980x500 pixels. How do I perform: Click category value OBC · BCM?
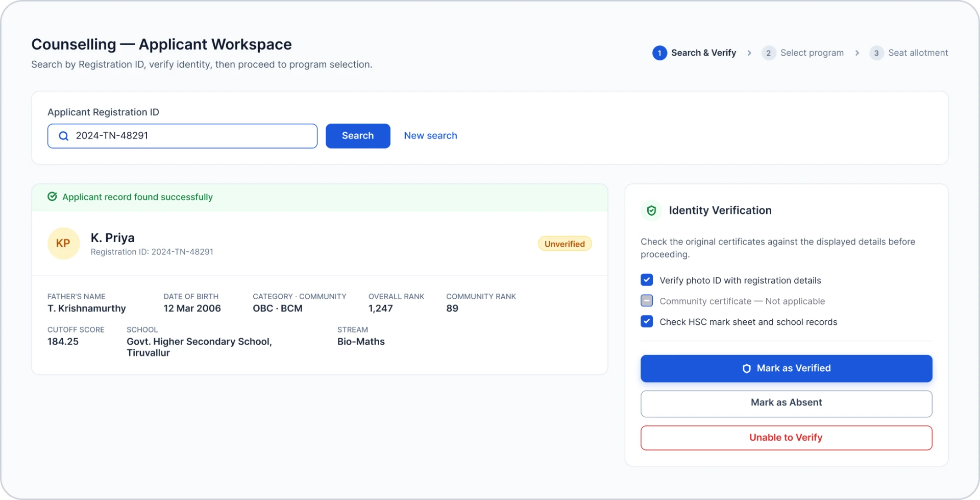click(277, 308)
